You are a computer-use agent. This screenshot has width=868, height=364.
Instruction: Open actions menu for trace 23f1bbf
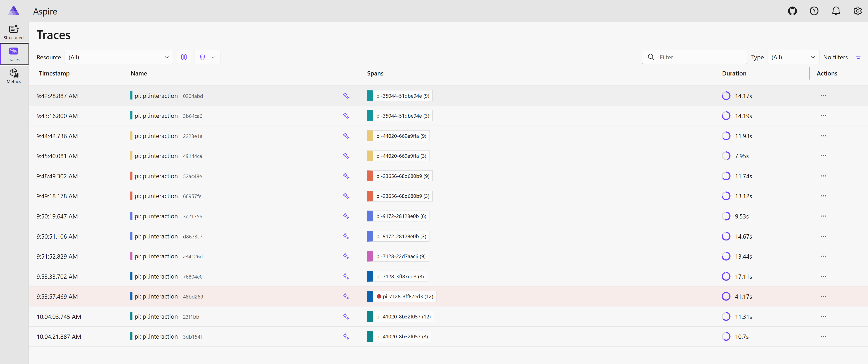pyautogui.click(x=823, y=317)
